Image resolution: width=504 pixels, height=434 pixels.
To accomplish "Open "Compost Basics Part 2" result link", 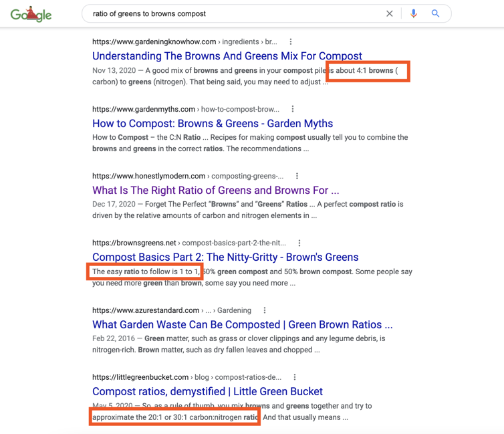I will [225, 257].
